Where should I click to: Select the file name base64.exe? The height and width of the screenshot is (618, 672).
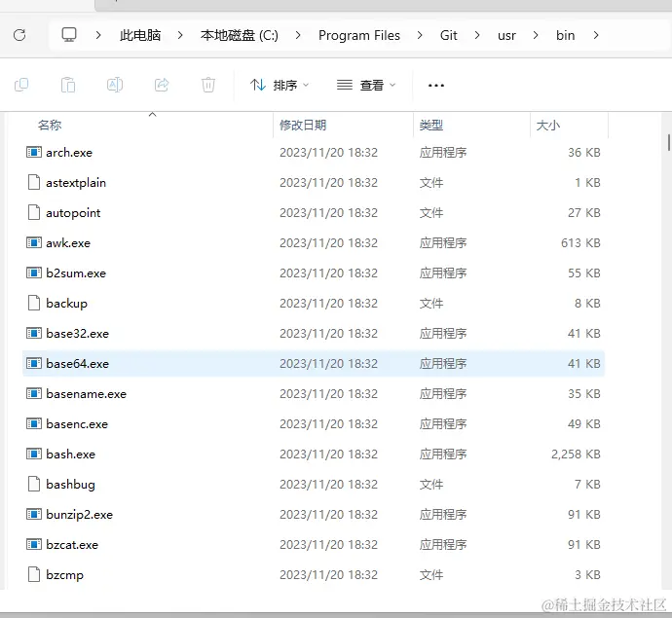click(77, 364)
